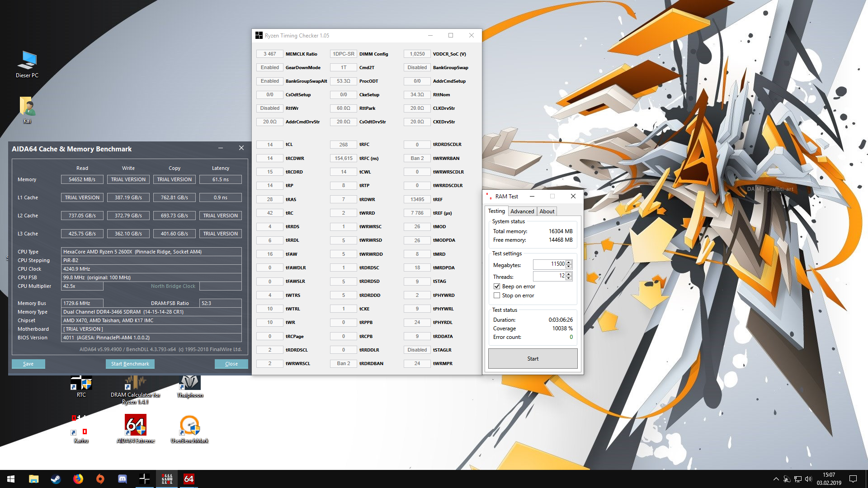The width and height of the screenshot is (868, 488).
Task: Decrease Threads value with down arrow
Action: (569, 278)
